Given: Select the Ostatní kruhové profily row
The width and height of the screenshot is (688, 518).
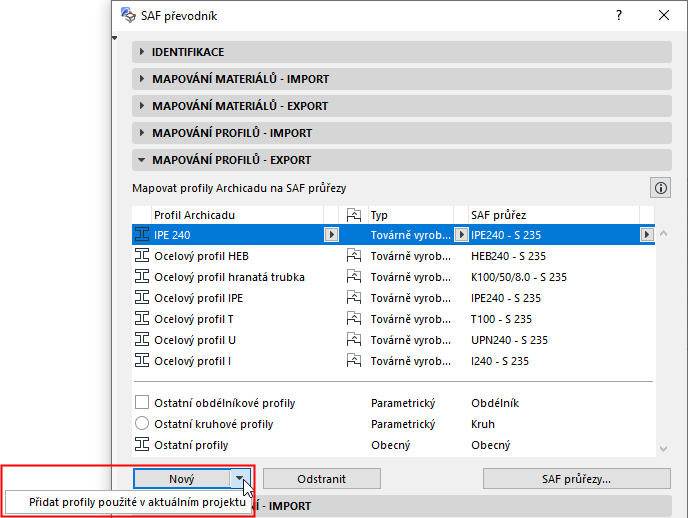Looking at the screenshot, I should (393, 424).
